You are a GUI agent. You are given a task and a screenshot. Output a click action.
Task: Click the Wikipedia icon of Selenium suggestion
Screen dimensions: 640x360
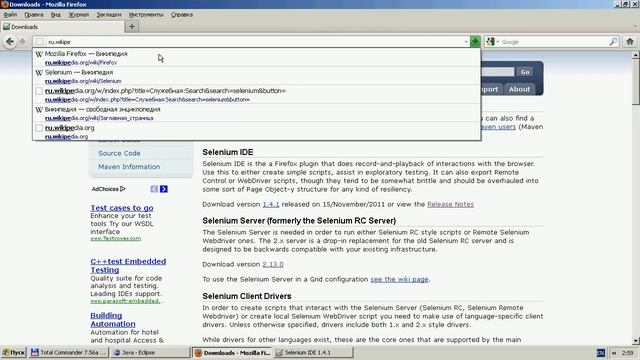[39, 73]
